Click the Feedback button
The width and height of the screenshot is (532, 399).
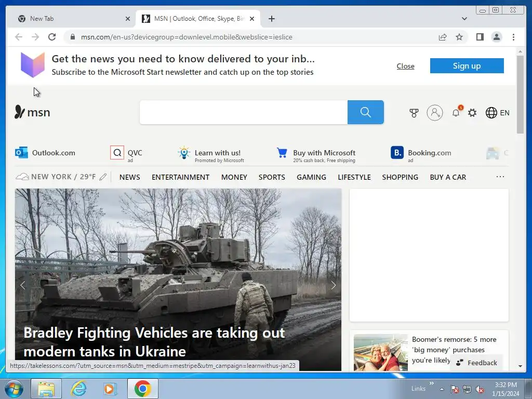coord(477,363)
